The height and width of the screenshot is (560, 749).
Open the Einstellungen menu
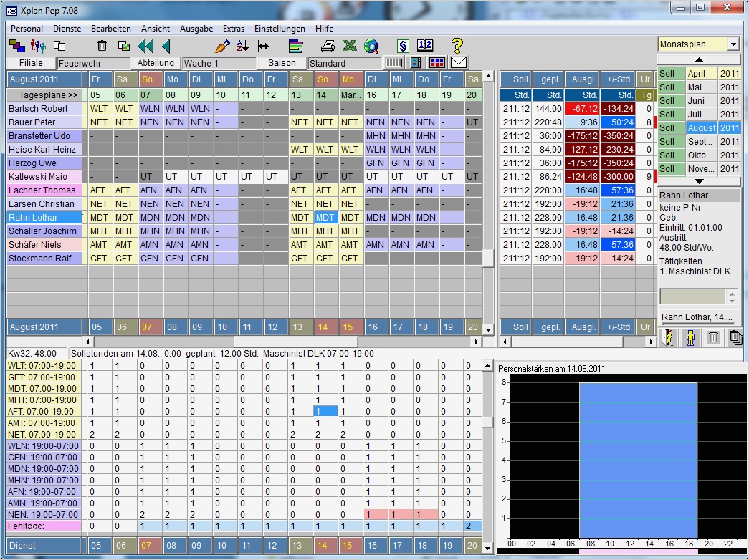tap(280, 29)
